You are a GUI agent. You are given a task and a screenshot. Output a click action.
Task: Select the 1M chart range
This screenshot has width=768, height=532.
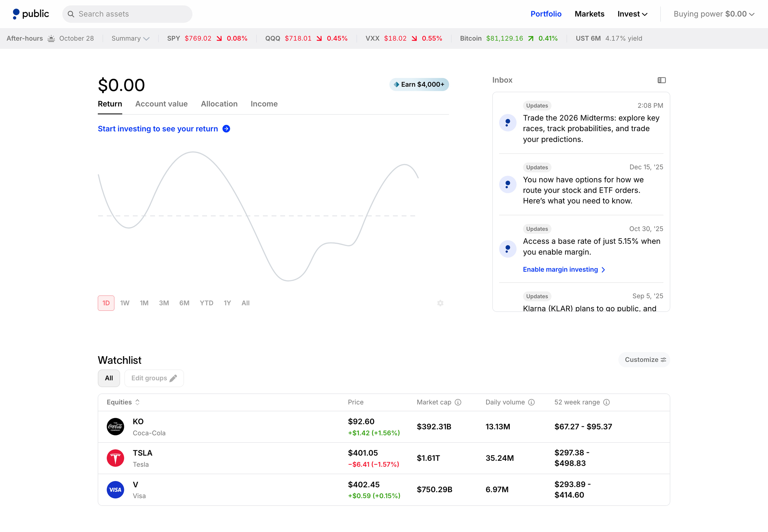144,303
